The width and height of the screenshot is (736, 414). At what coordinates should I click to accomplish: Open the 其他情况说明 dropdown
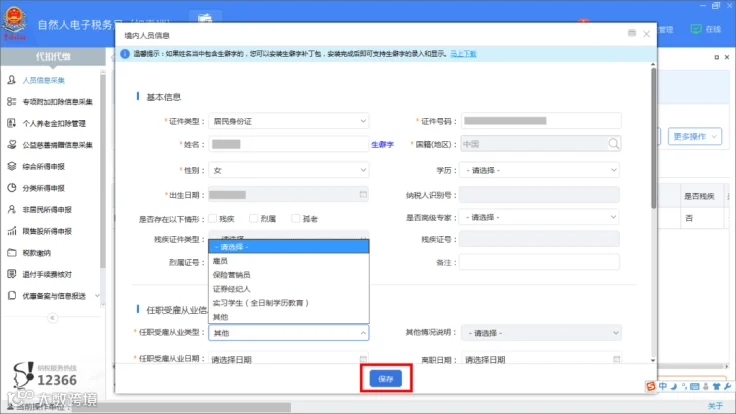(542, 333)
